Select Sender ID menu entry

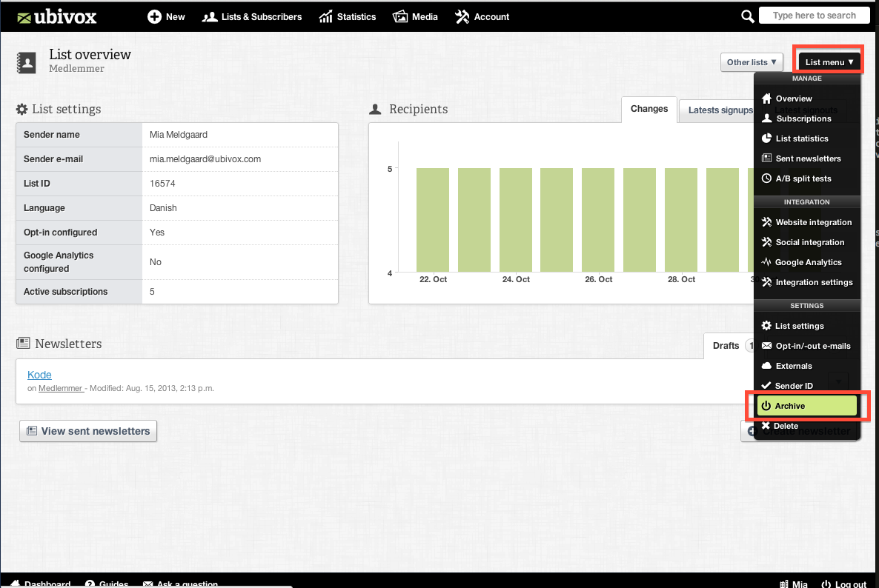coord(806,385)
